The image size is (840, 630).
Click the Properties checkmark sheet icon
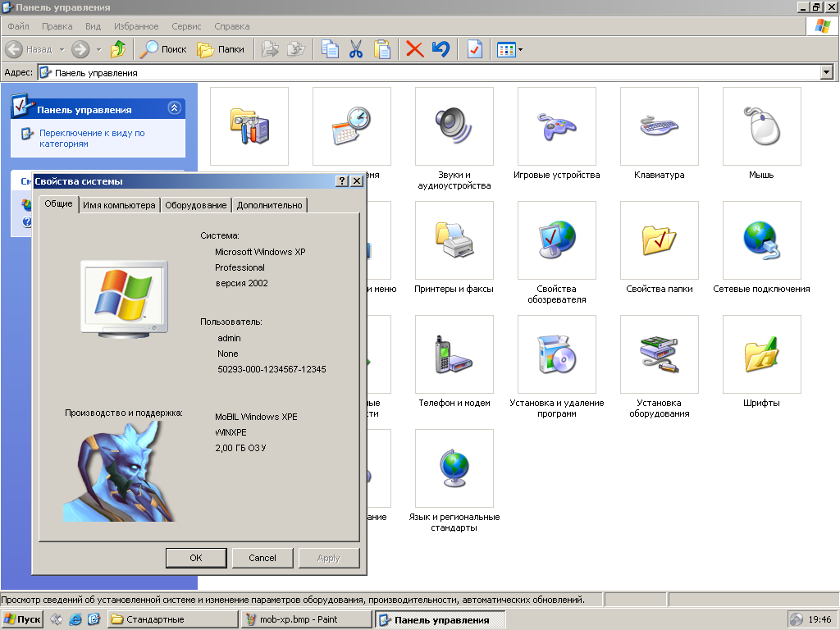(x=475, y=49)
